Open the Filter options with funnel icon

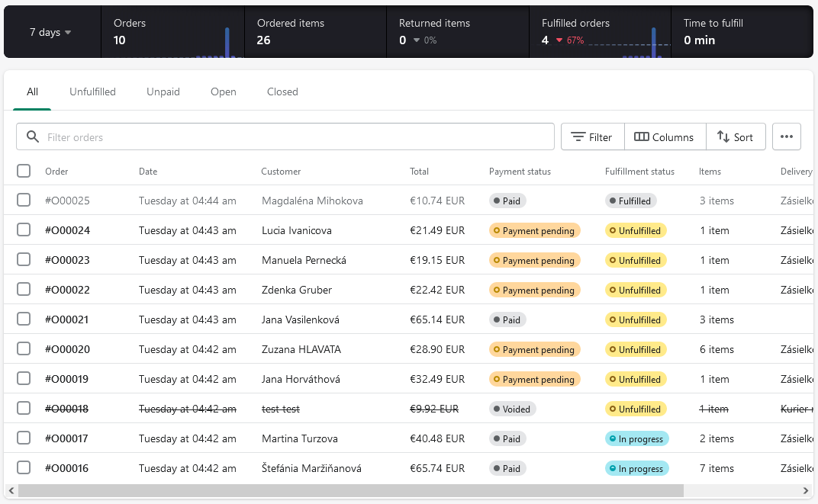(x=593, y=136)
